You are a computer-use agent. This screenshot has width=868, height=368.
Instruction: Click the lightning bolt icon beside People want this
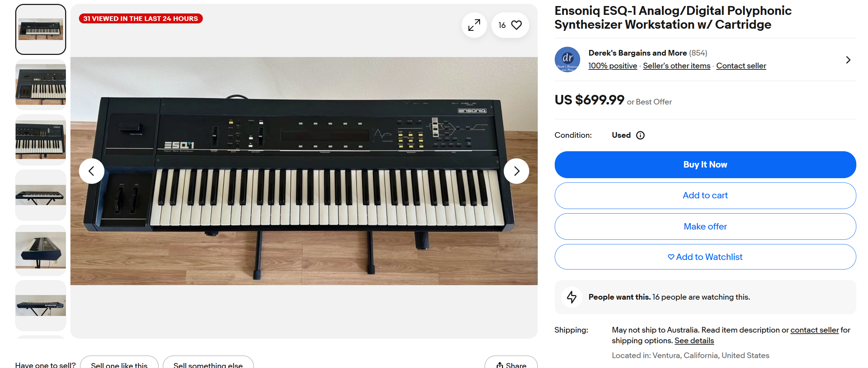[x=571, y=297]
